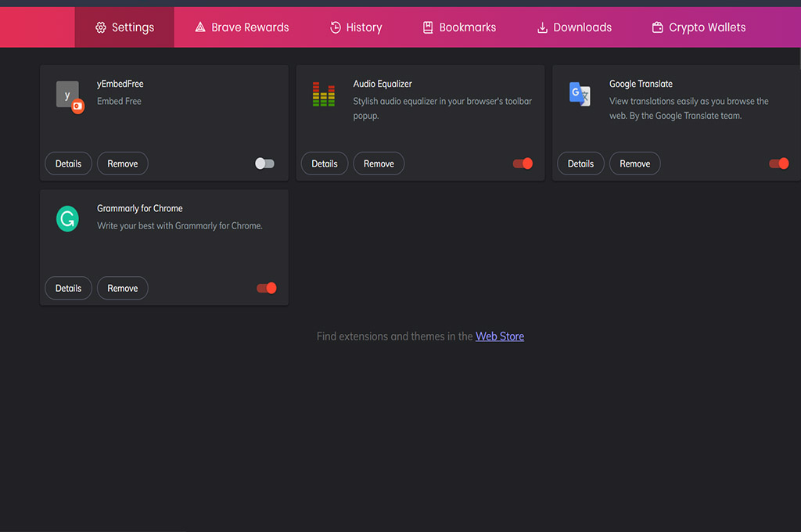Viewport: 801px width, 532px height.
Task: Click the Audio Equalizer extension icon
Action: (323, 94)
